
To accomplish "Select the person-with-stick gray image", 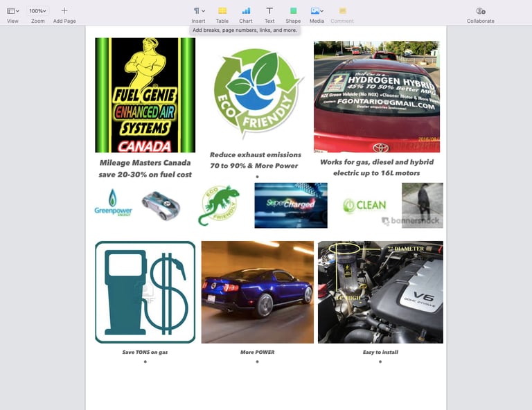I will click(423, 206).
